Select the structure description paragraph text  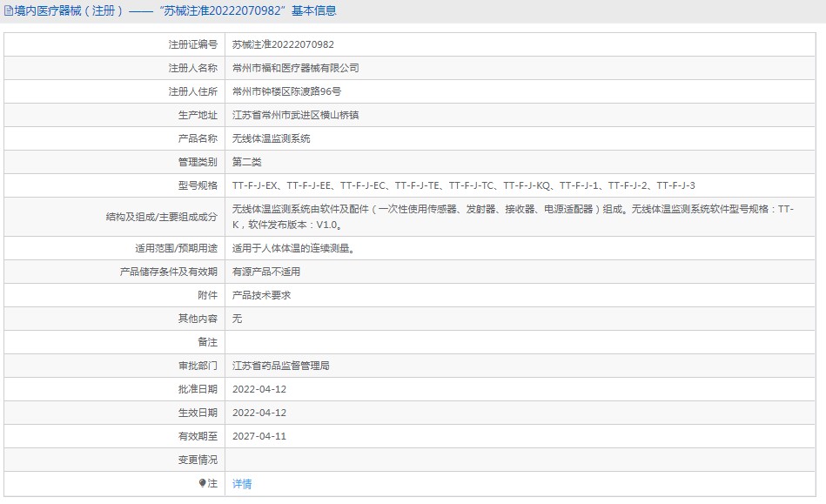513,217
